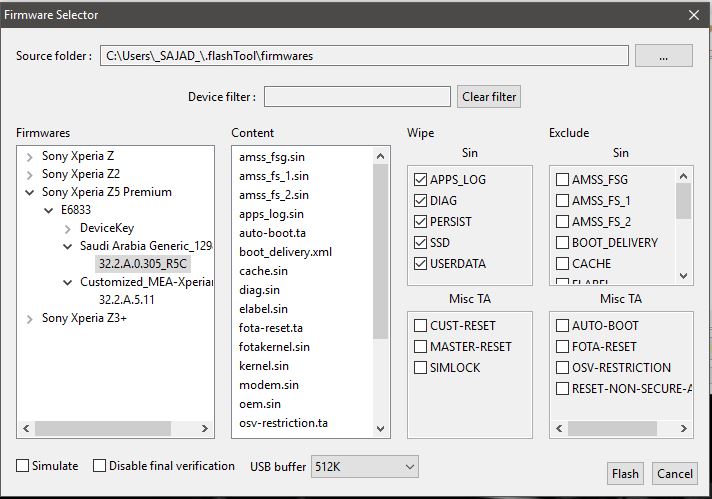Uncheck the SSD wipe checkbox
Screen dimensions: 712x499
(x=420, y=242)
